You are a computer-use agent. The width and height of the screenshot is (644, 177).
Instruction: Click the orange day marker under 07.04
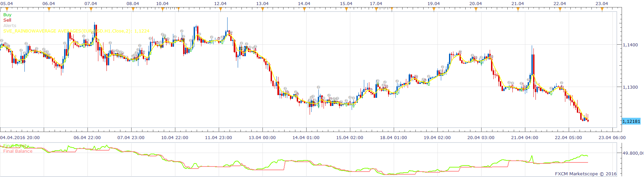(x=91, y=9)
